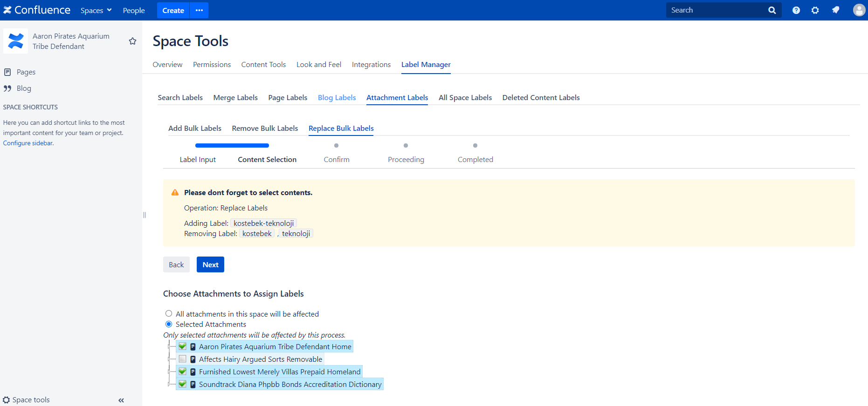The height and width of the screenshot is (406, 868).
Task: Expand the Soundtrack Diana Phpbb tree node
Action: [169, 384]
